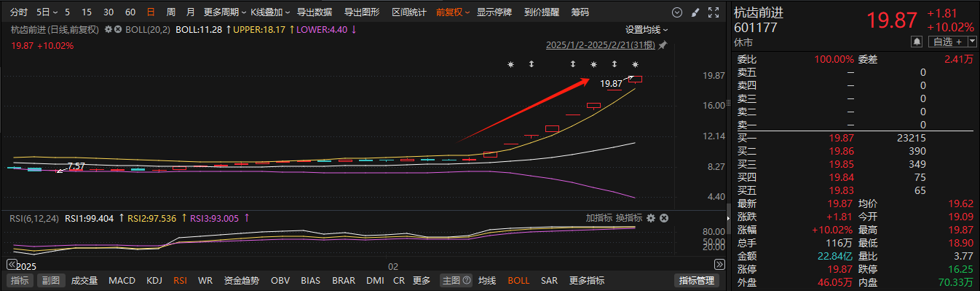Click 买二 price 19.86 row
Image resolution: width=980 pixels, height=291 pixels.
pyautogui.click(x=854, y=150)
